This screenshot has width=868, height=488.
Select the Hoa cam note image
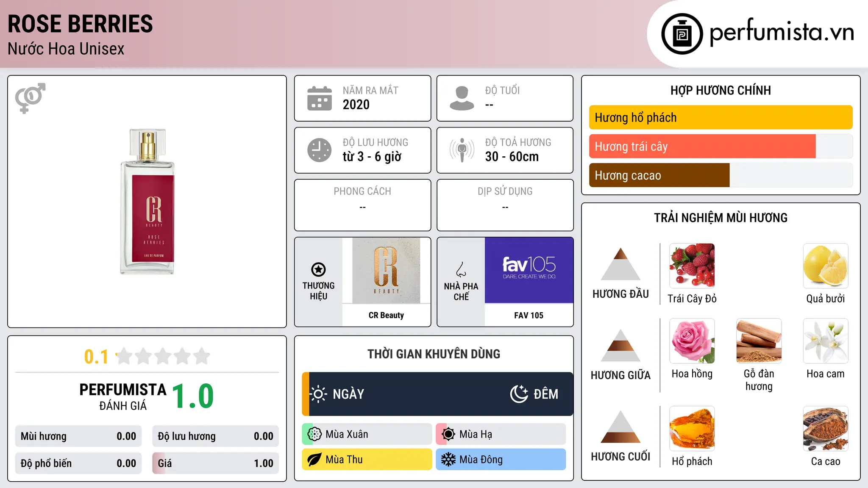click(826, 341)
